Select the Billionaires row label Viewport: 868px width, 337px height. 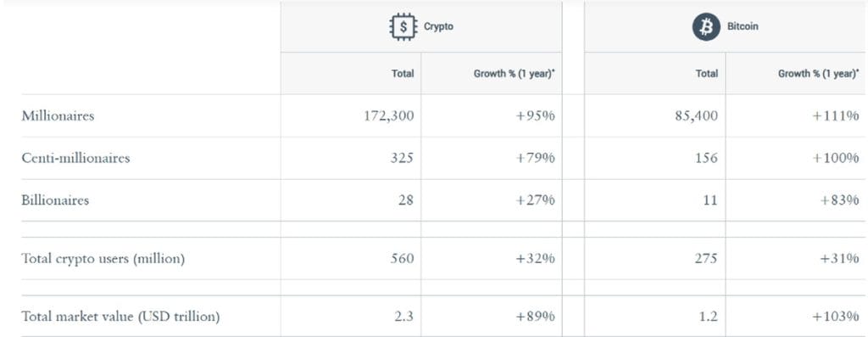point(55,200)
